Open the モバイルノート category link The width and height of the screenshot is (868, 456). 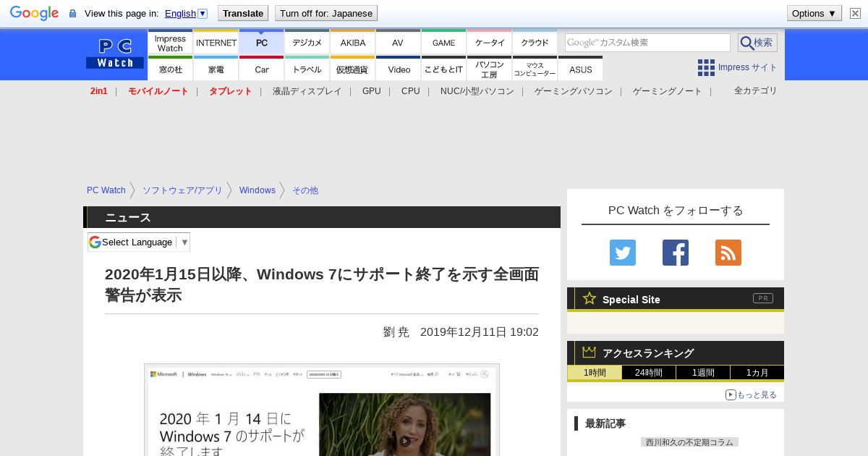coord(158,91)
